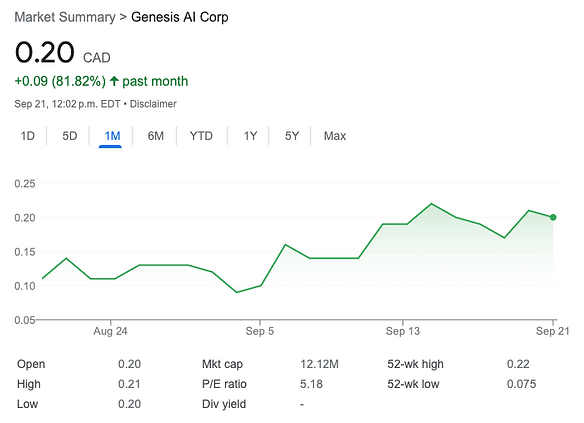Image resolution: width=584 pixels, height=423 pixels.
Task: Click the High value 0.21
Action: (129, 384)
